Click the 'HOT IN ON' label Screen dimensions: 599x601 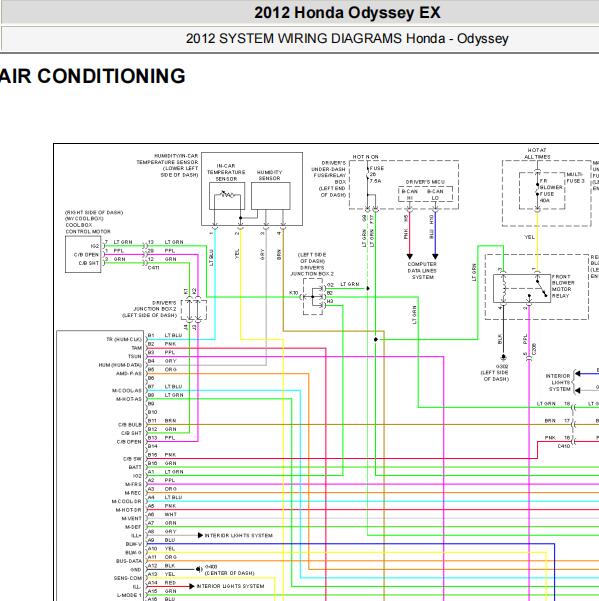click(x=365, y=157)
